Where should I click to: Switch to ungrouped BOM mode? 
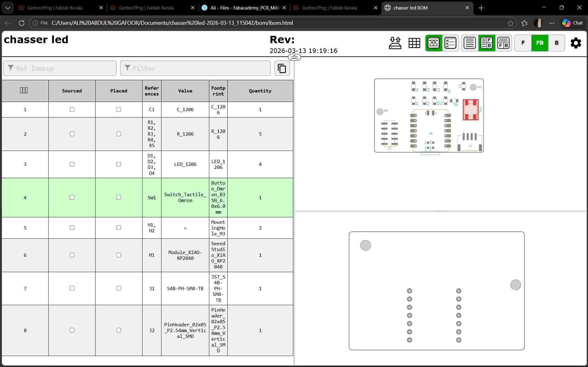(x=450, y=43)
